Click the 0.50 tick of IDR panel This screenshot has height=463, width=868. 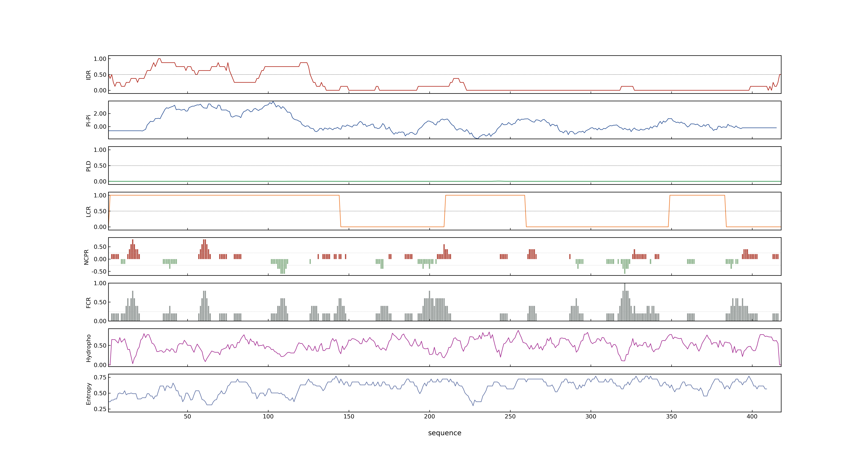coord(100,75)
